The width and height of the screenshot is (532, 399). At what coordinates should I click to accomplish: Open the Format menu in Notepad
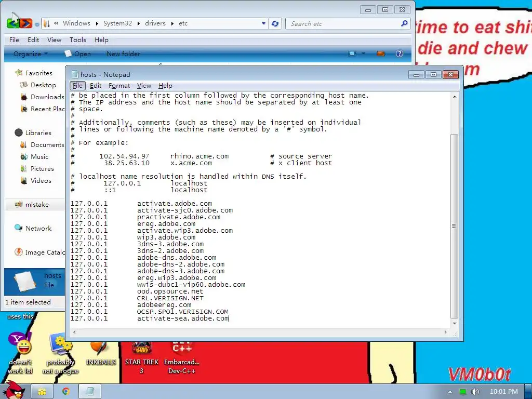[x=119, y=86]
